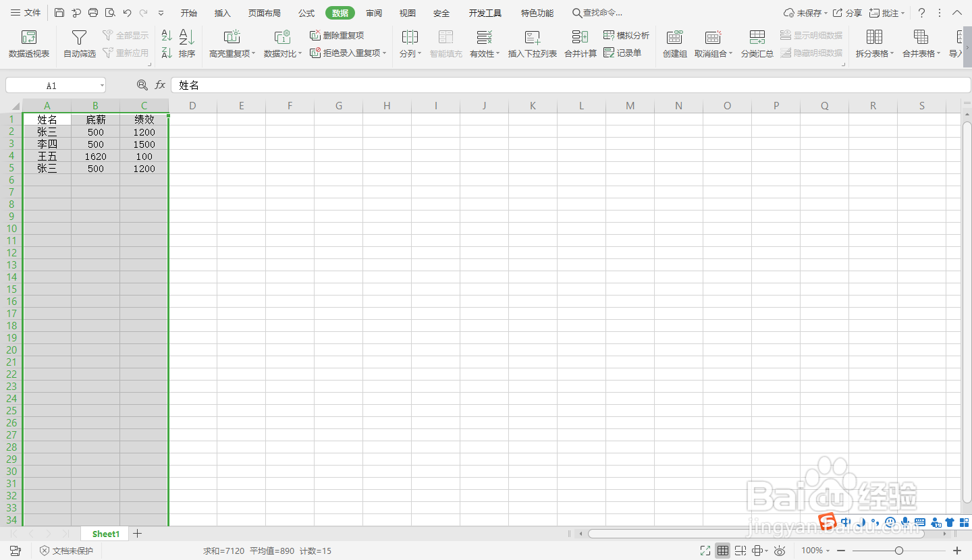The image size is (972, 560).
Task: Open the 记录单 record form
Action: pyautogui.click(x=622, y=53)
